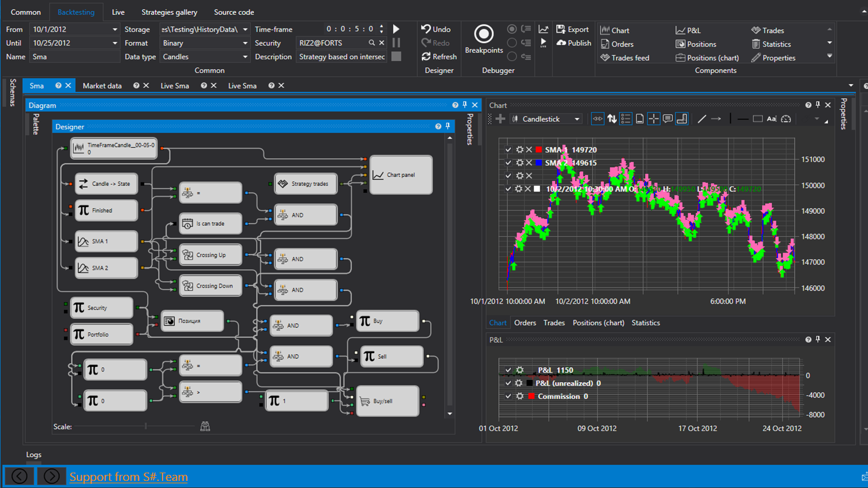
Task: Open the Support from S#.Team link
Action: click(x=128, y=477)
